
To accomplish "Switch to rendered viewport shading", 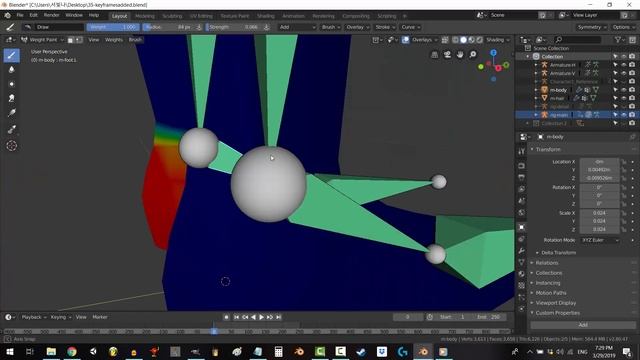I will click(x=480, y=40).
